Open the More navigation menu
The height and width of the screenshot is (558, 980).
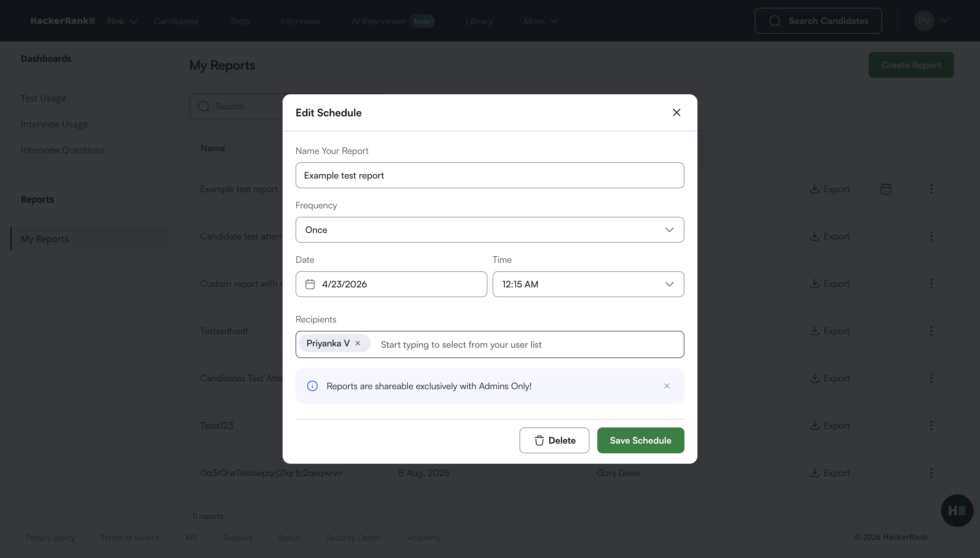pyautogui.click(x=541, y=21)
